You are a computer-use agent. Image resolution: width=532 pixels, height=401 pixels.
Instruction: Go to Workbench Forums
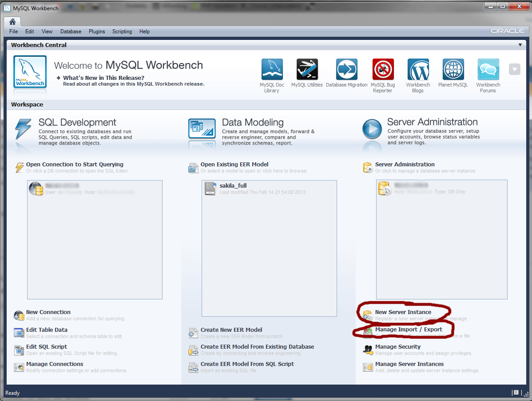[488, 70]
